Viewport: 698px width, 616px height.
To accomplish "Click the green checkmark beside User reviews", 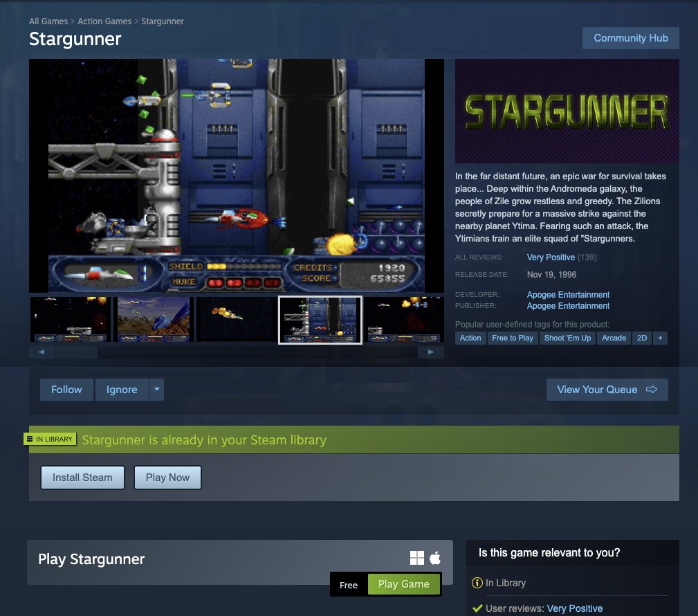I will point(477,608).
